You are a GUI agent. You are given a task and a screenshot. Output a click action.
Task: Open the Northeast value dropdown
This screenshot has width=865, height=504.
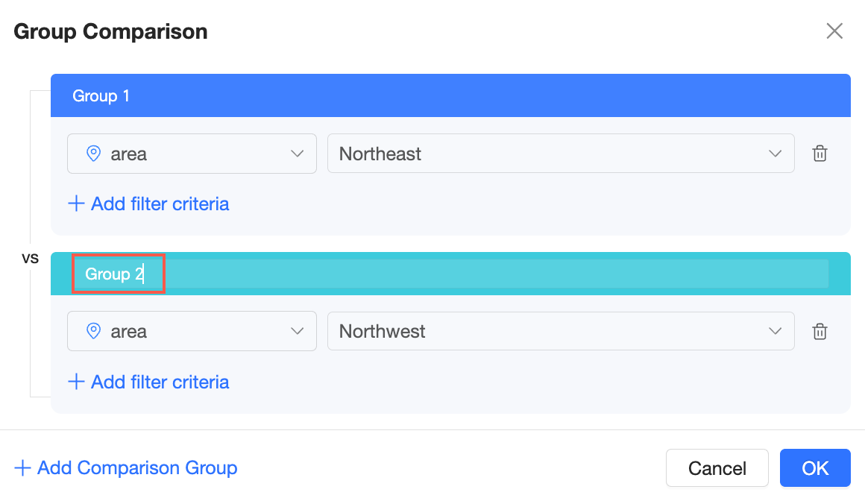(x=561, y=154)
